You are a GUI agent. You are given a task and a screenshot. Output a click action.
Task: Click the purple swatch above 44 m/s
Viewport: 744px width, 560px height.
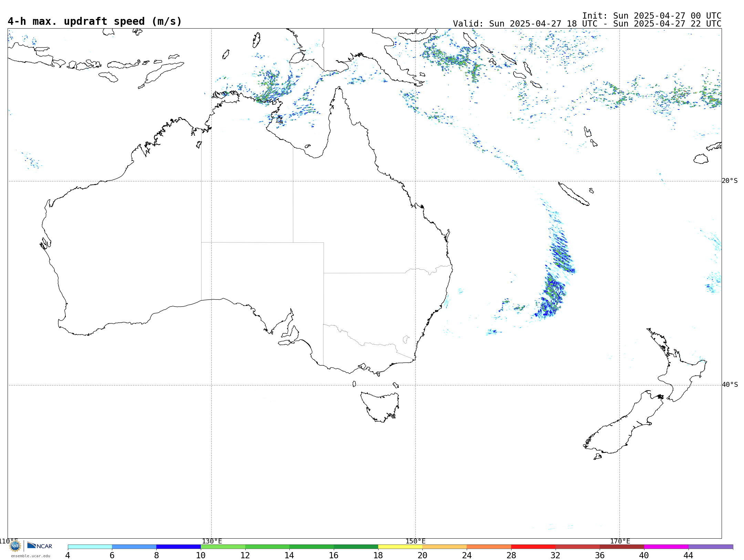coord(711,547)
